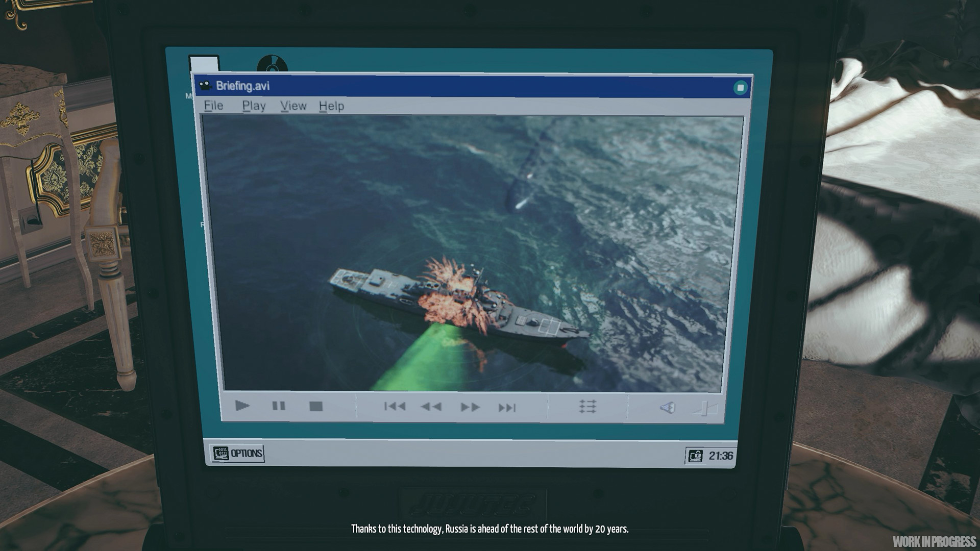Click the round window button on the title bar
The image size is (980, 551).
point(740,88)
